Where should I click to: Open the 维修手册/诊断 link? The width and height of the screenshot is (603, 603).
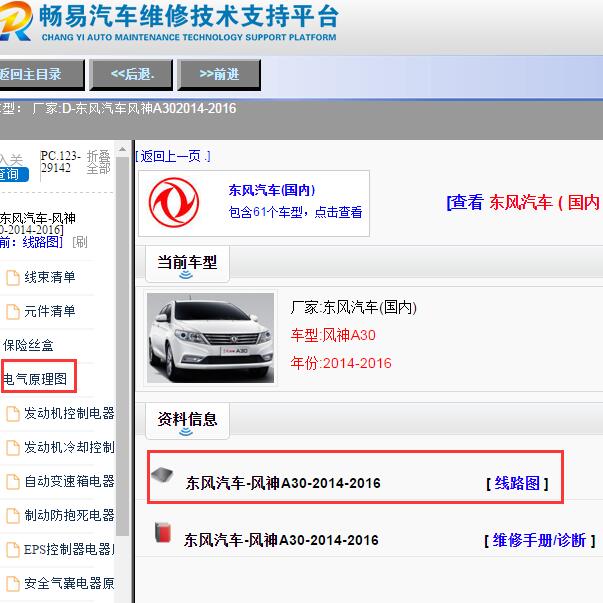[539, 540]
